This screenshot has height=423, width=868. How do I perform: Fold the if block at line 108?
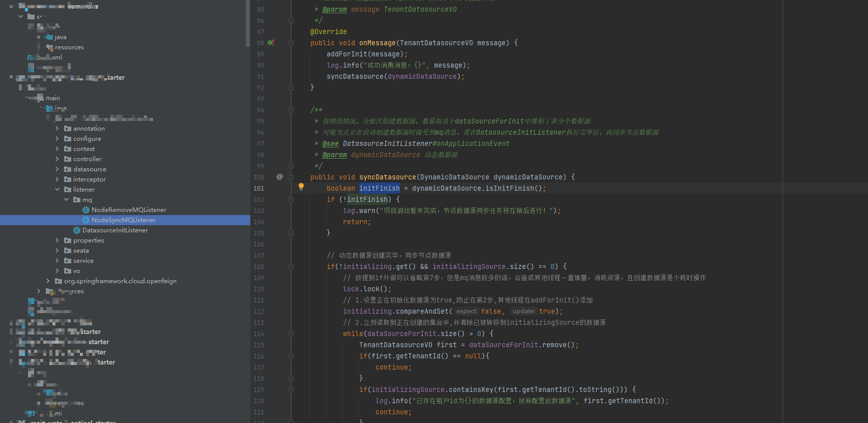[x=291, y=267]
